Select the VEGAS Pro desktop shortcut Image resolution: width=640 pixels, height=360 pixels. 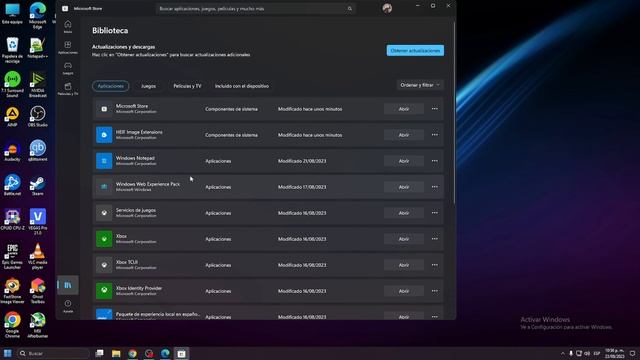click(x=38, y=222)
